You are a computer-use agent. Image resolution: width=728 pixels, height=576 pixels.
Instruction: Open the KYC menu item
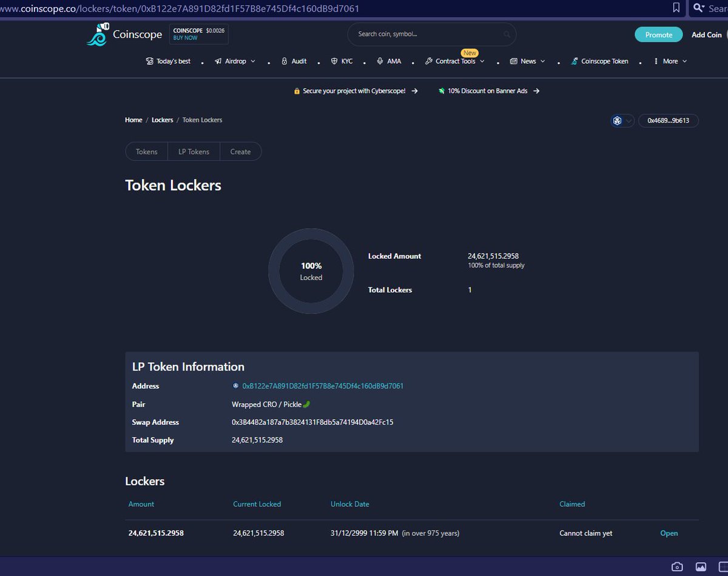(342, 61)
